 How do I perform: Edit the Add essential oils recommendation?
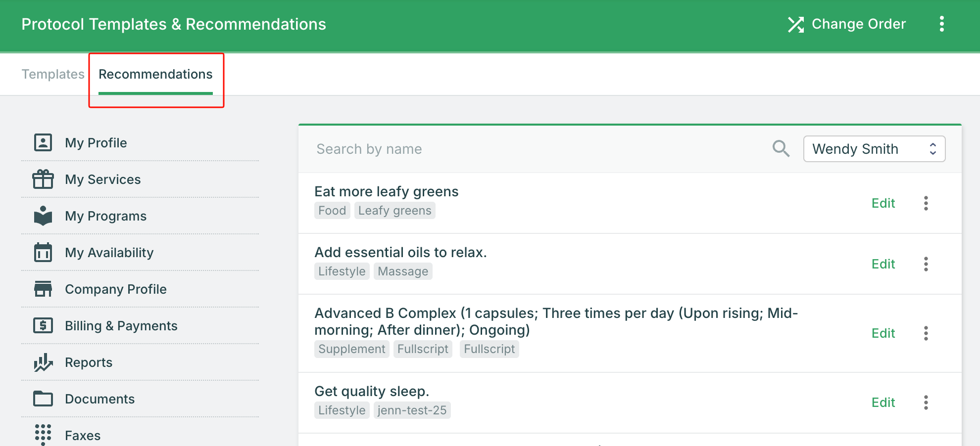click(x=883, y=264)
